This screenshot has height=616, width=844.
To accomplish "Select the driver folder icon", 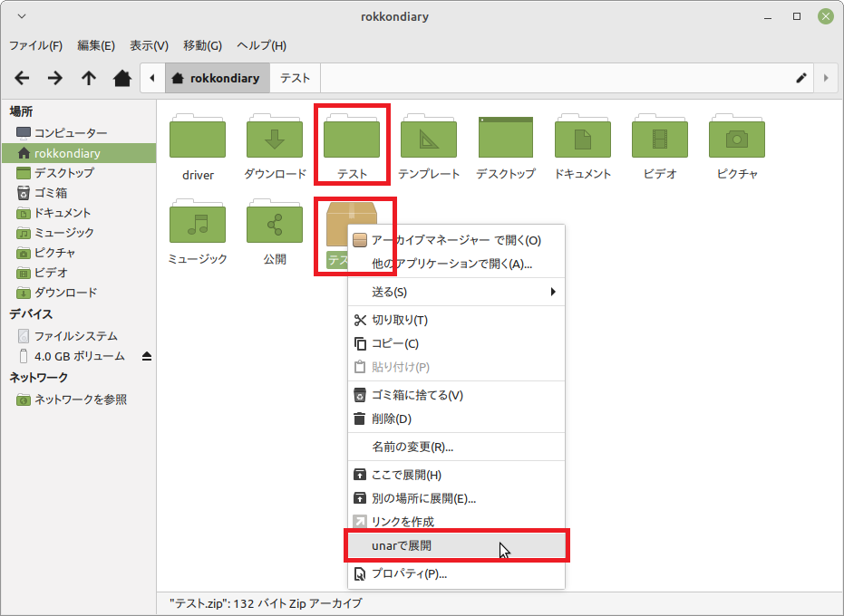I will [198, 136].
